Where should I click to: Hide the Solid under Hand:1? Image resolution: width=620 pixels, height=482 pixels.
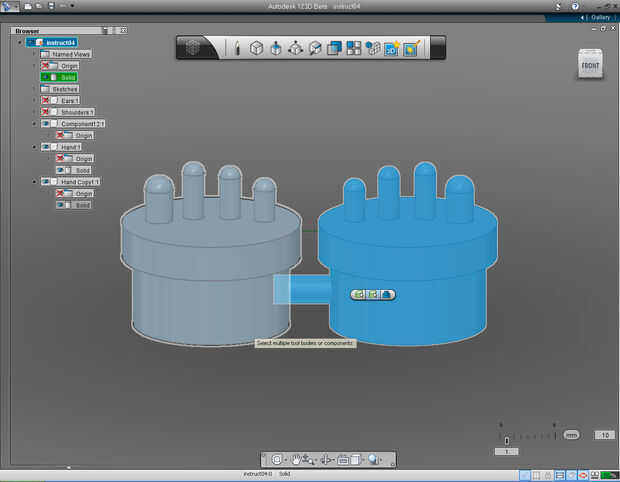point(60,170)
